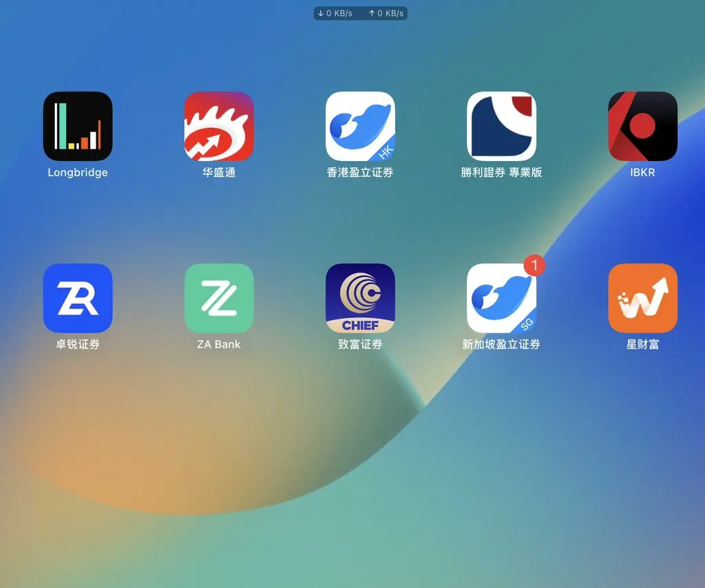The height and width of the screenshot is (588, 705).
Task: Click the 星财富 label text
Action: pyautogui.click(x=642, y=344)
